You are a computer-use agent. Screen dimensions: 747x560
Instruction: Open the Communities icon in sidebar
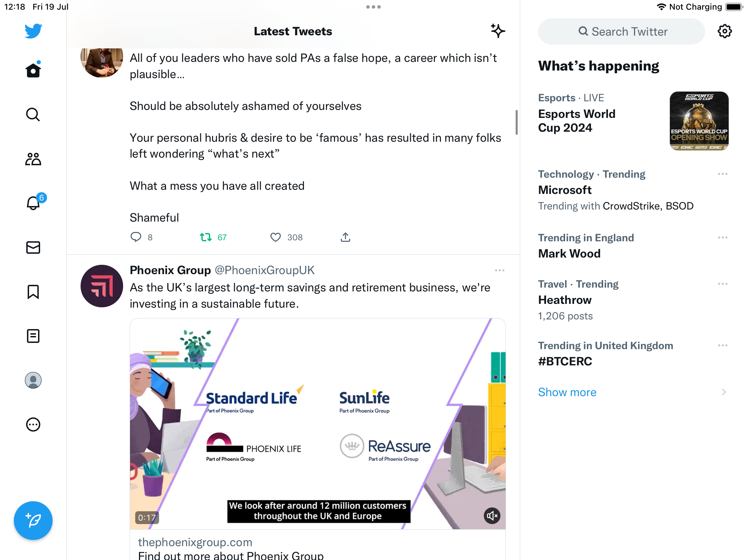pos(33,159)
